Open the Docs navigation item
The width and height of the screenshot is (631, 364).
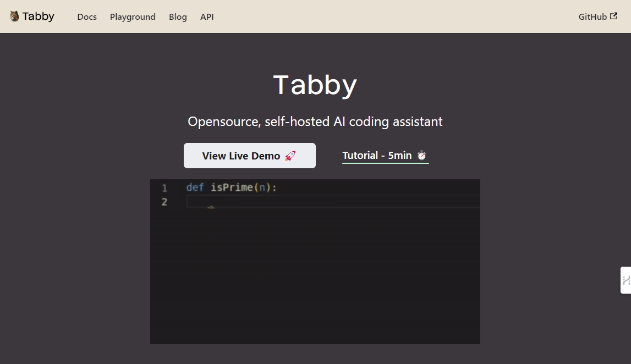coord(87,17)
